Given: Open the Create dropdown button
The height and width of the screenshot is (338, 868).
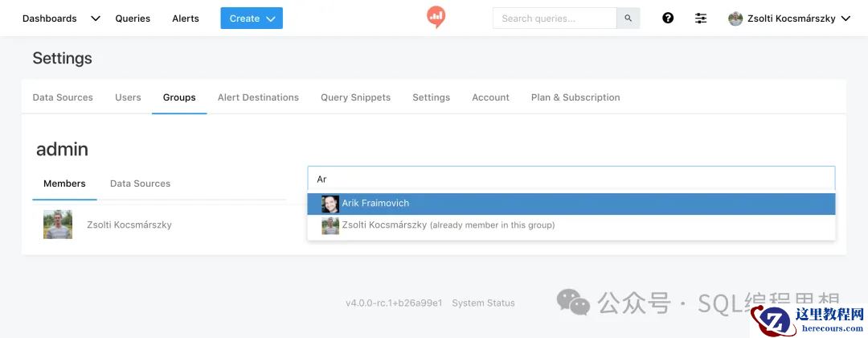Looking at the screenshot, I should [252, 19].
